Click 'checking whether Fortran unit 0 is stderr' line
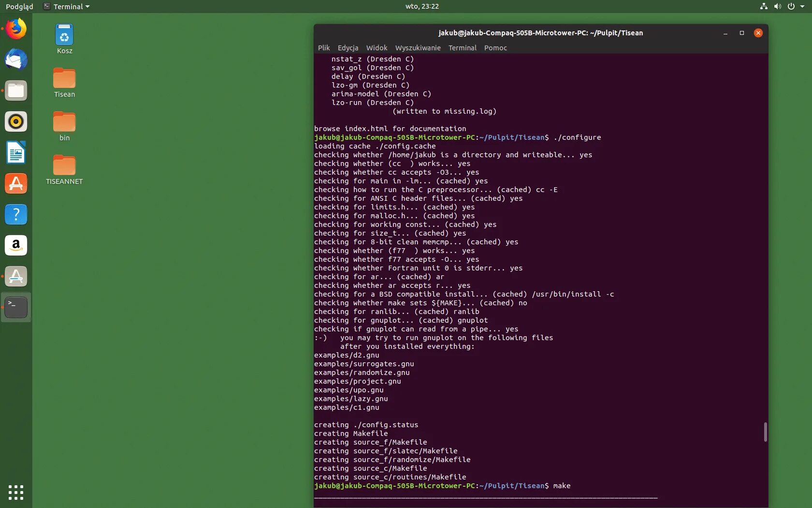Image resolution: width=812 pixels, height=508 pixels. click(x=419, y=268)
